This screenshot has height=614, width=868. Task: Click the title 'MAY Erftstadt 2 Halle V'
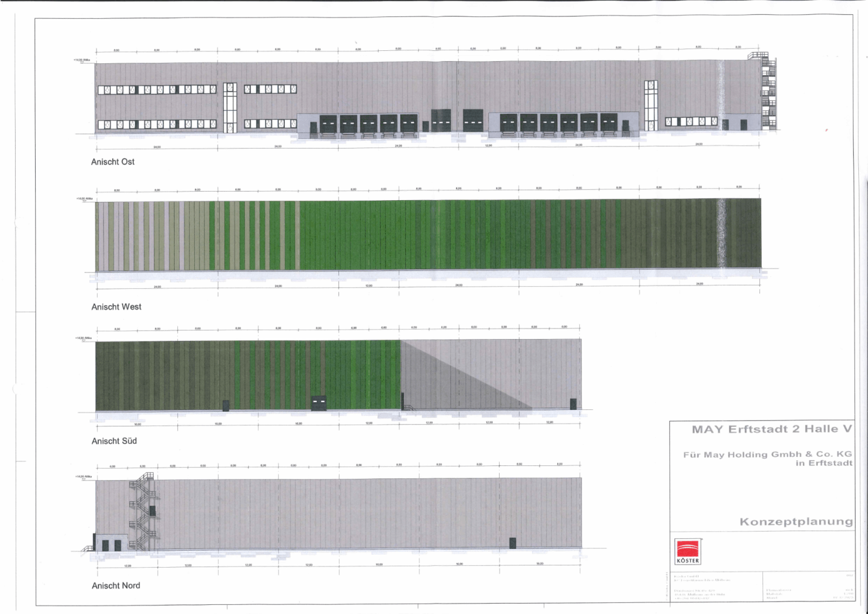(772, 429)
